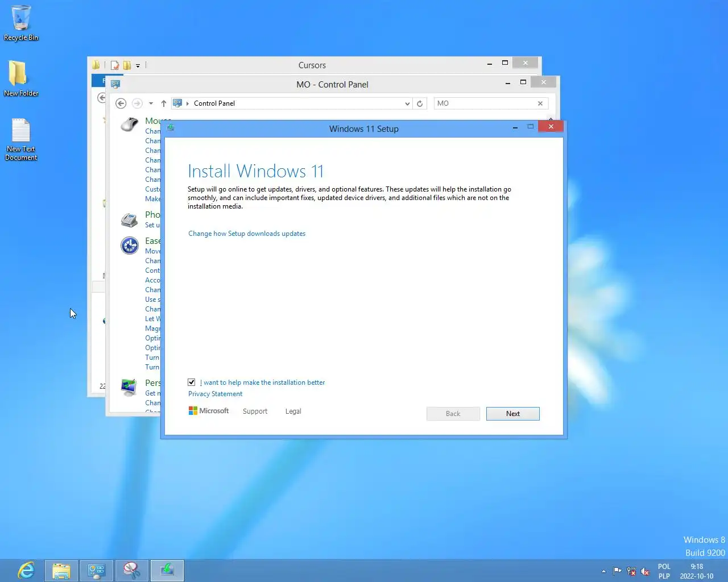Refresh the Control Panel view

[x=420, y=103]
